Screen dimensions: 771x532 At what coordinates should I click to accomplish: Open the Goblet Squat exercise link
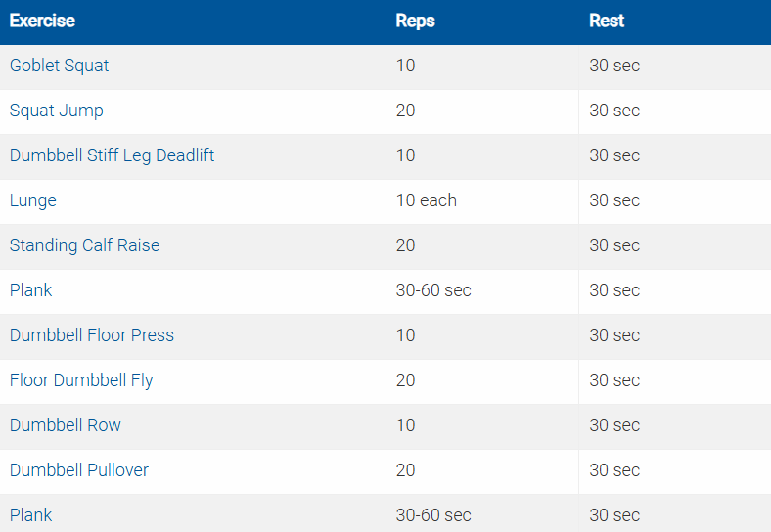tap(59, 66)
